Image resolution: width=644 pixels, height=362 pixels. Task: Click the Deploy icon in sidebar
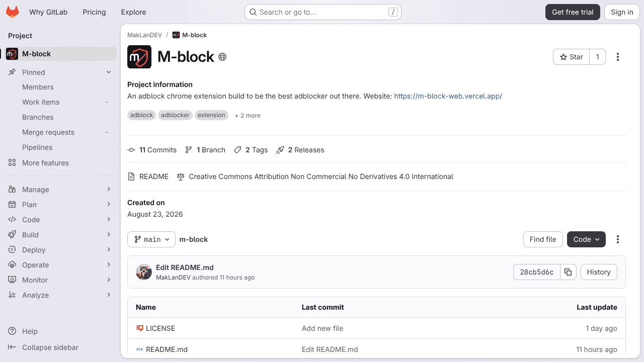(x=12, y=250)
